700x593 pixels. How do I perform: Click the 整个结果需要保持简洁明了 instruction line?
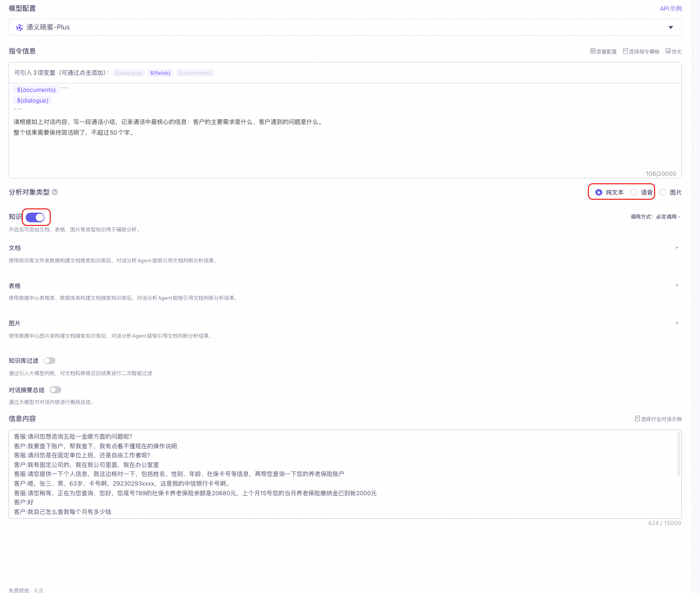[74, 132]
